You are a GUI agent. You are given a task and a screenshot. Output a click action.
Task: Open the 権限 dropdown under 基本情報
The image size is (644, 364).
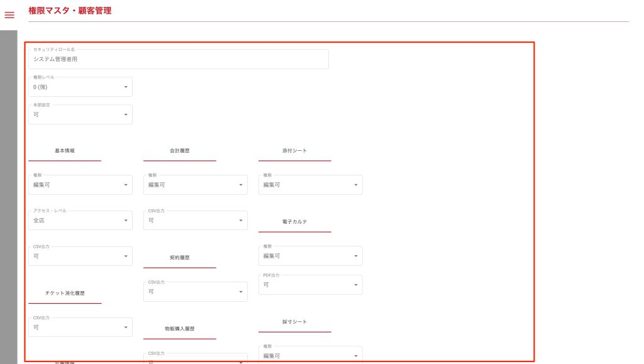click(80, 185)
